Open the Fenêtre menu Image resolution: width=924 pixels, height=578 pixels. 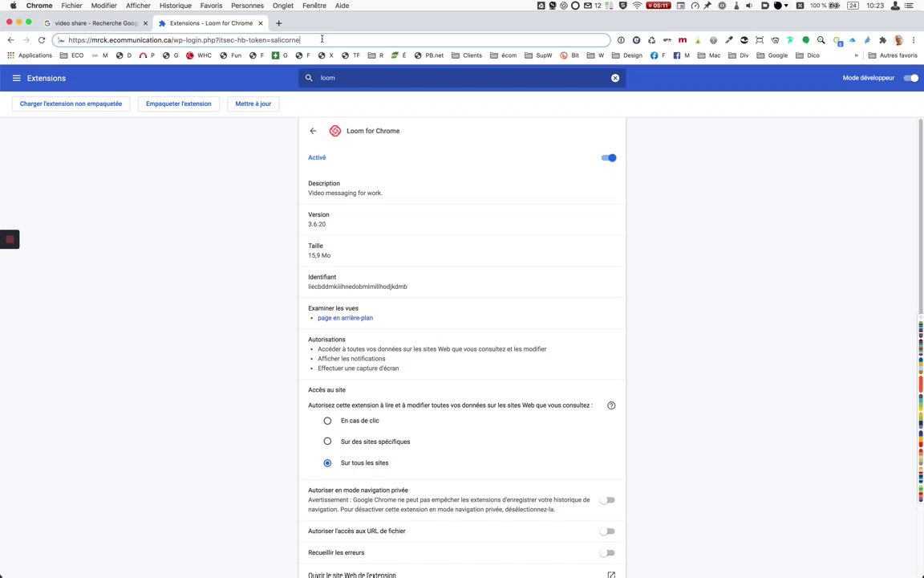point(314,6)
